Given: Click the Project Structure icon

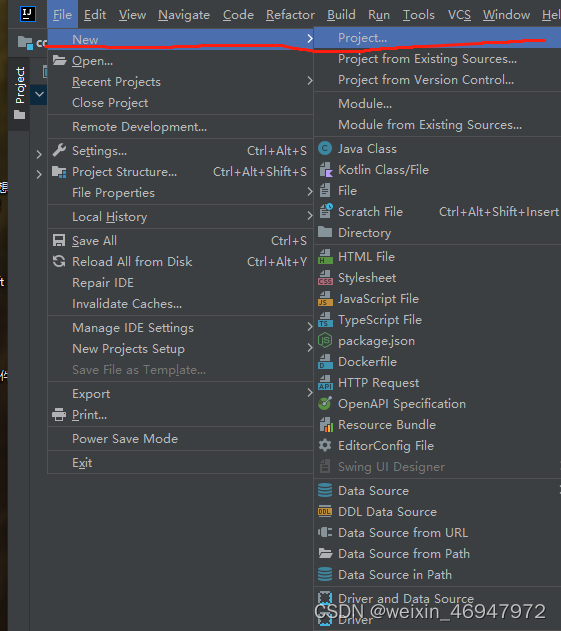Looking at the screenshot, I should point(59,172).
